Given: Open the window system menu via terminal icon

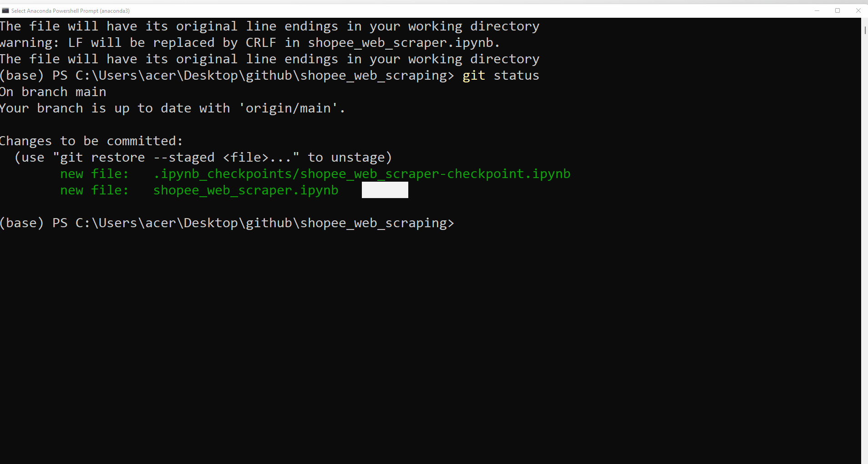Looking at the screenshot, I should (x=5, y=10).
